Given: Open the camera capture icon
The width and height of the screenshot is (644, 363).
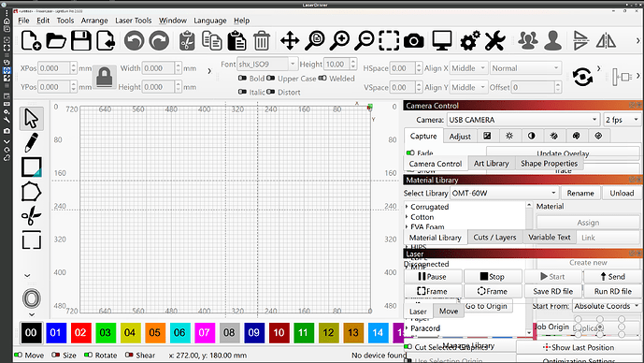Looking at the screenshot, I should click(x=413, y=41).
